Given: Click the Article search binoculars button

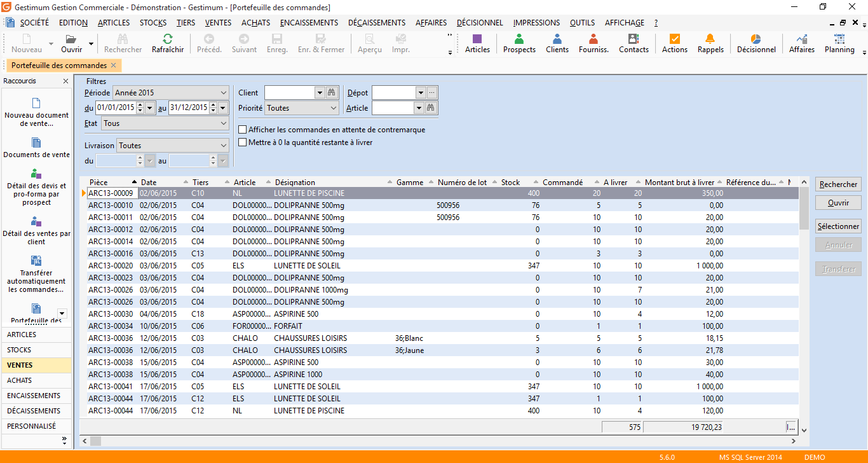Looking at the screenshot, I should click(x=430, y=108).
